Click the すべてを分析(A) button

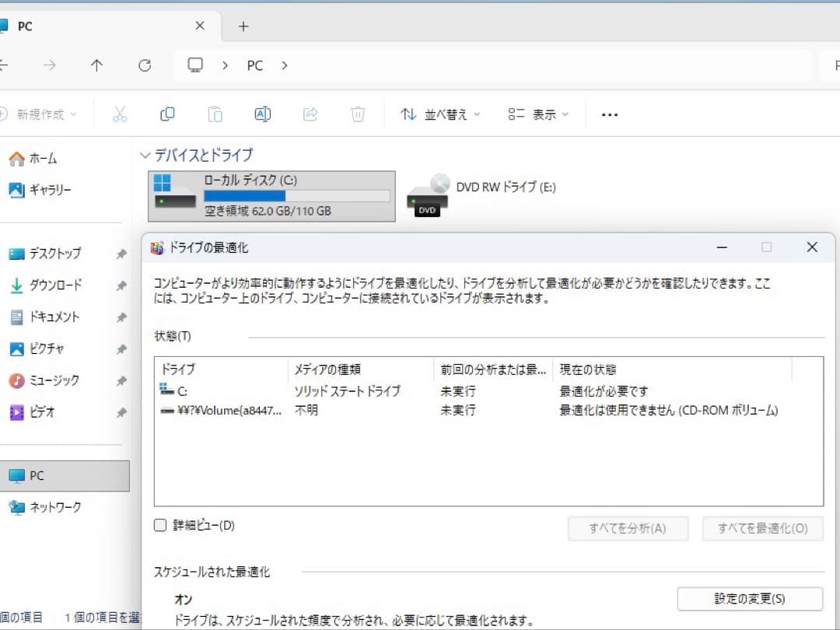pyautogui.click(x=628, y=528)
